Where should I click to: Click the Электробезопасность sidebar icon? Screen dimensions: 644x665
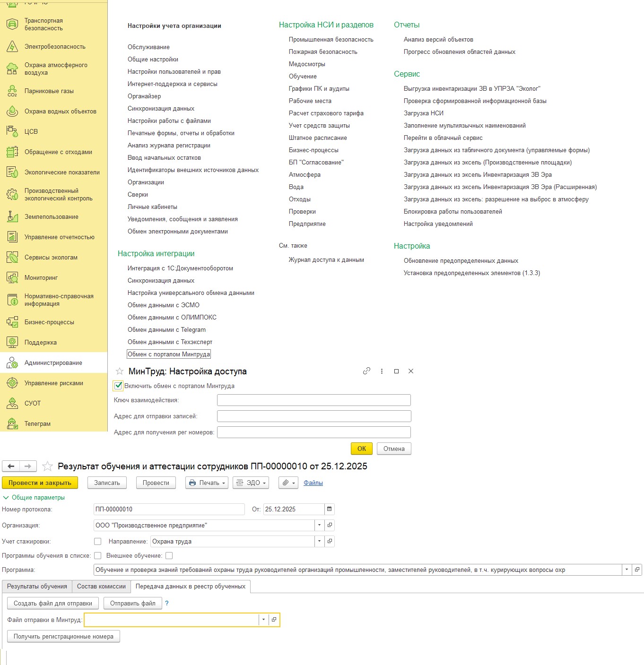pos(12,47)
